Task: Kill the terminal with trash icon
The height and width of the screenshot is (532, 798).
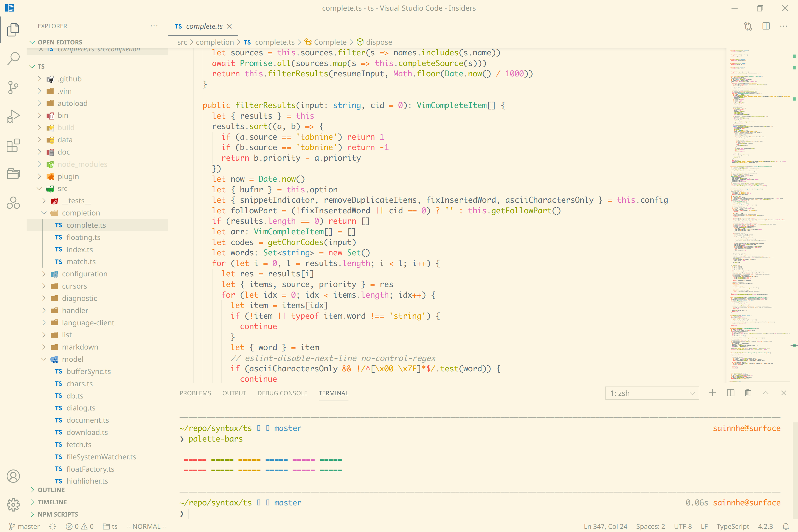Action: [748, 393]
